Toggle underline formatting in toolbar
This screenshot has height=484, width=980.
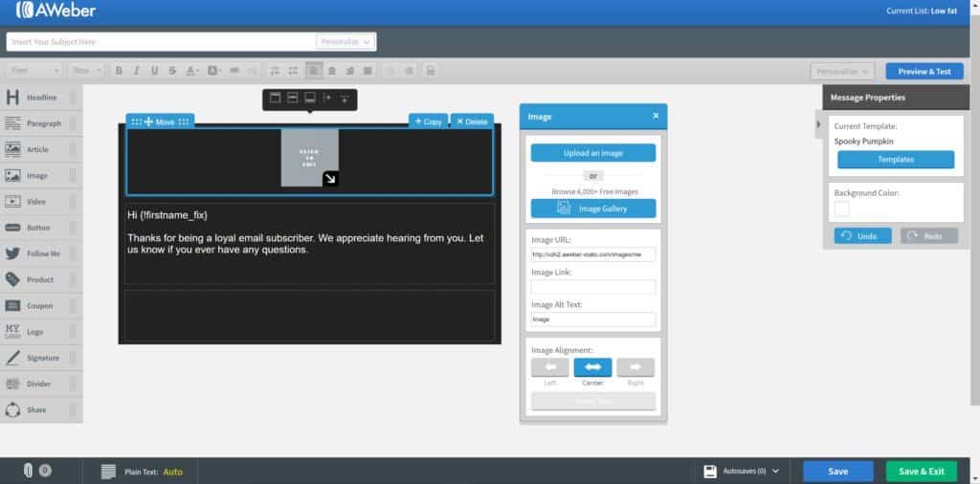pos(154,71)
